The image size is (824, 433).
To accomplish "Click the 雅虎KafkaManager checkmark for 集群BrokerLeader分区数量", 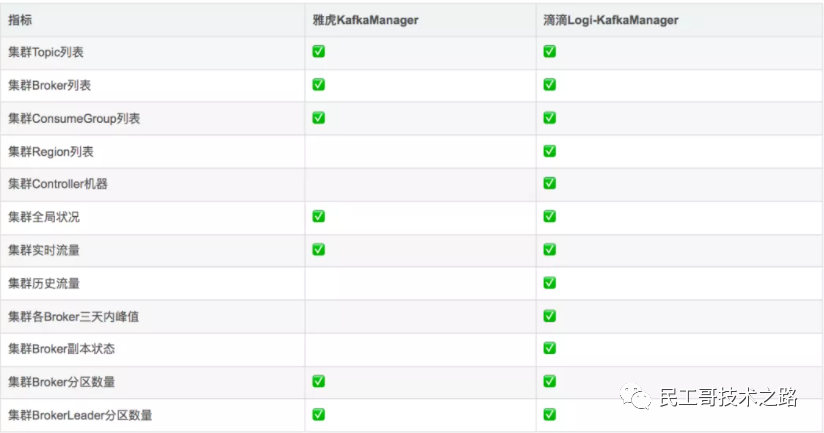I will pyautogui.click(x=318, y=415).
